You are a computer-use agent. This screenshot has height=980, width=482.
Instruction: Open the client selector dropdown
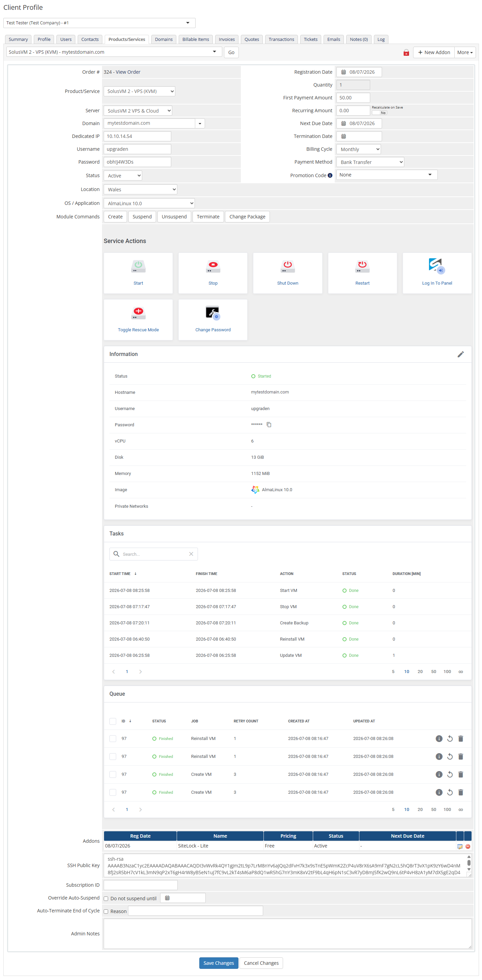(99, 23)
